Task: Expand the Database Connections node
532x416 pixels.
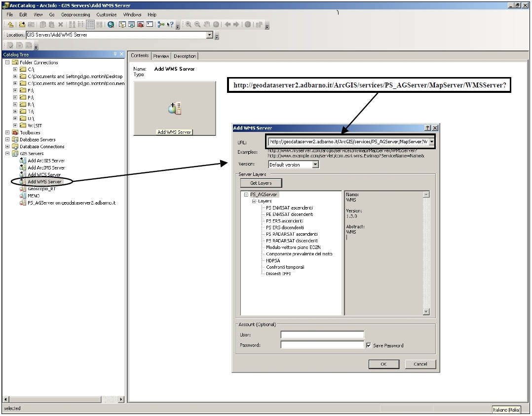Action: click(7, 147)
